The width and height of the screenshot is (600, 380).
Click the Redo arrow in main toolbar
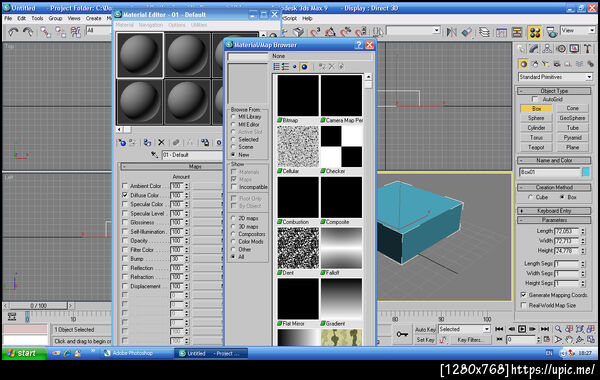point(28,33)
